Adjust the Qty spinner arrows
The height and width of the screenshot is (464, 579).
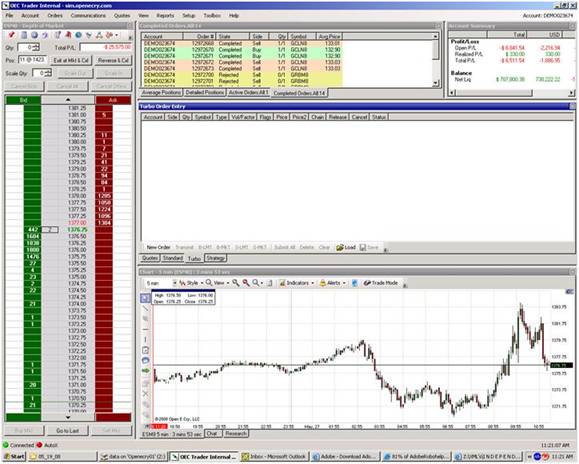[x=36, y=48]
